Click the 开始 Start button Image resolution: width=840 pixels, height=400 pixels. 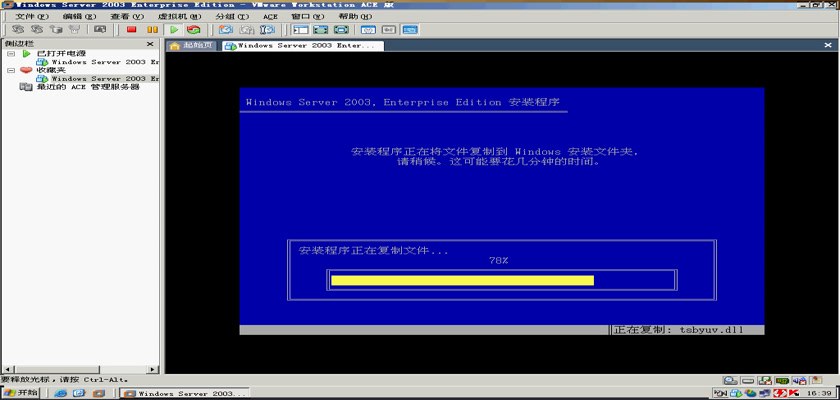pyautogui.click(x=22, y=393)
